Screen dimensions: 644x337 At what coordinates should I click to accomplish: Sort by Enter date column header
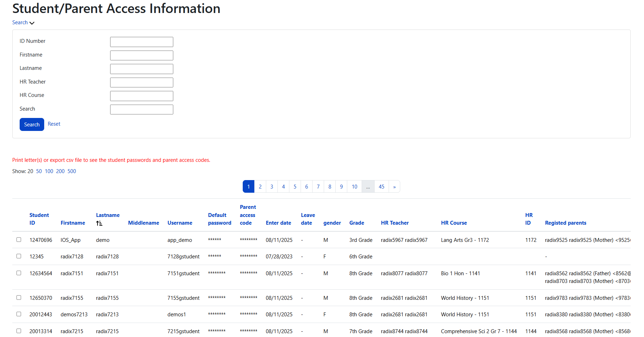pos(278,223)
